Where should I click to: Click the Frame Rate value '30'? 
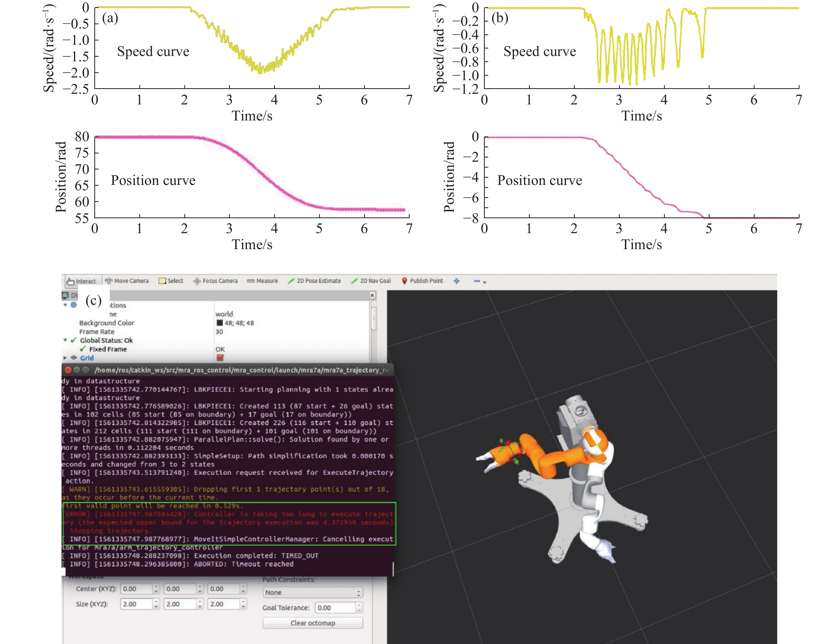click(219, 331)
